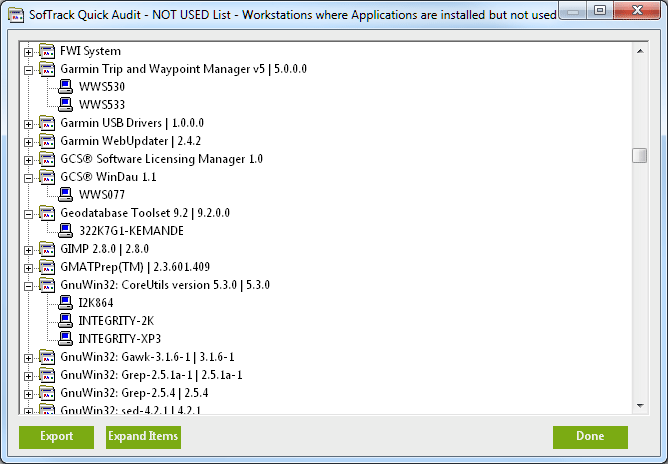This screenshot has width=668, height=464.
Task: Click the computer icon beside WWS530
Action: 66,87
